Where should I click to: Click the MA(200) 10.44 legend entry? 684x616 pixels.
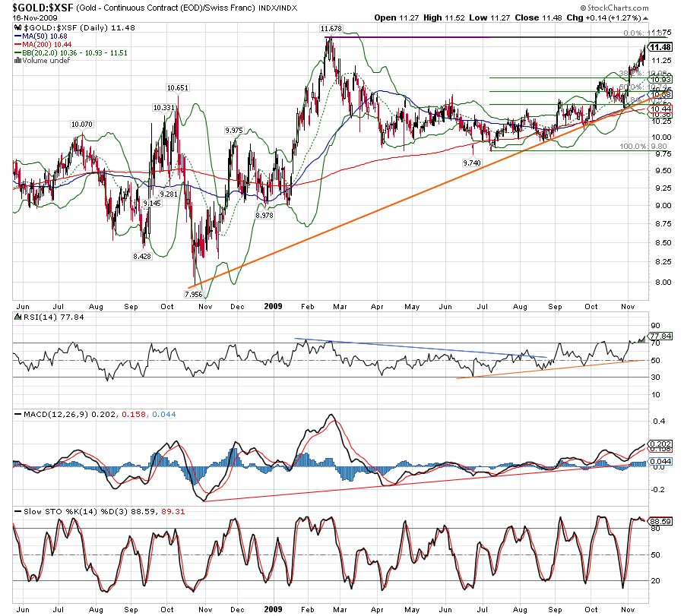pos(46,45)
